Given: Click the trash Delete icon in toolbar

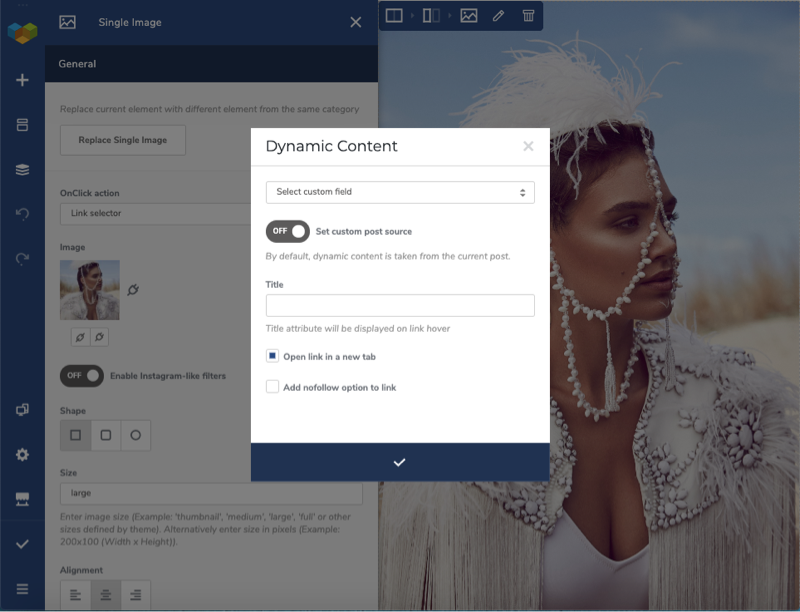Looking at the screenshot, I should 529,15.
